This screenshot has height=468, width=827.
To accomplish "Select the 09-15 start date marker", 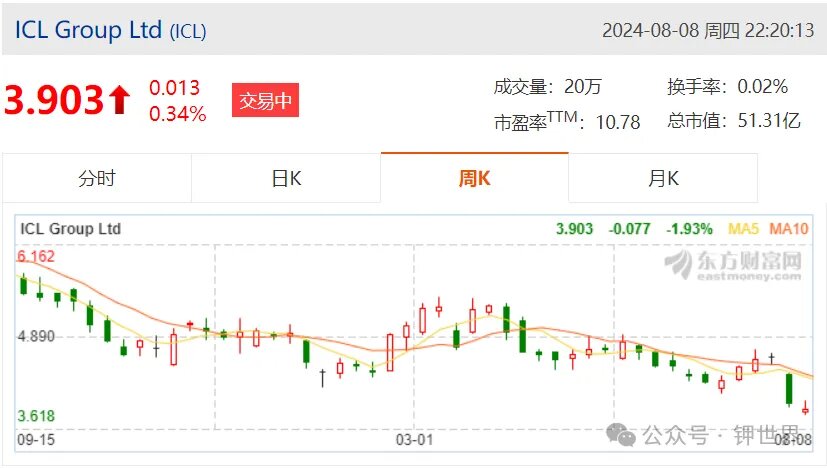I will pyautogui.click(x=36, y=440).
